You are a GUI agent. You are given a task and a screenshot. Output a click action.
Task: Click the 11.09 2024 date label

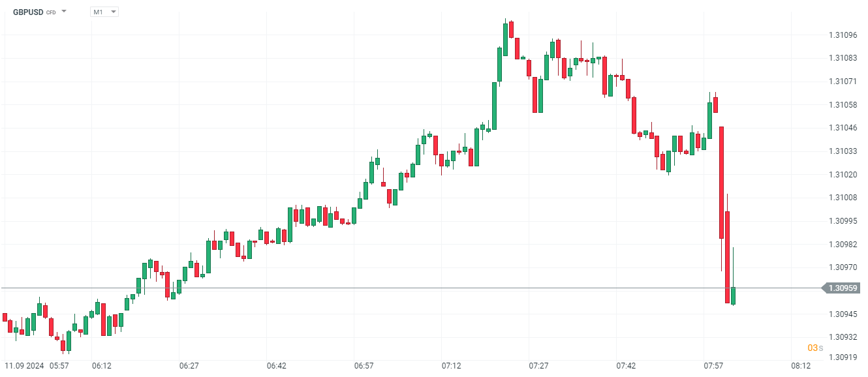click(x=24, y=367)
